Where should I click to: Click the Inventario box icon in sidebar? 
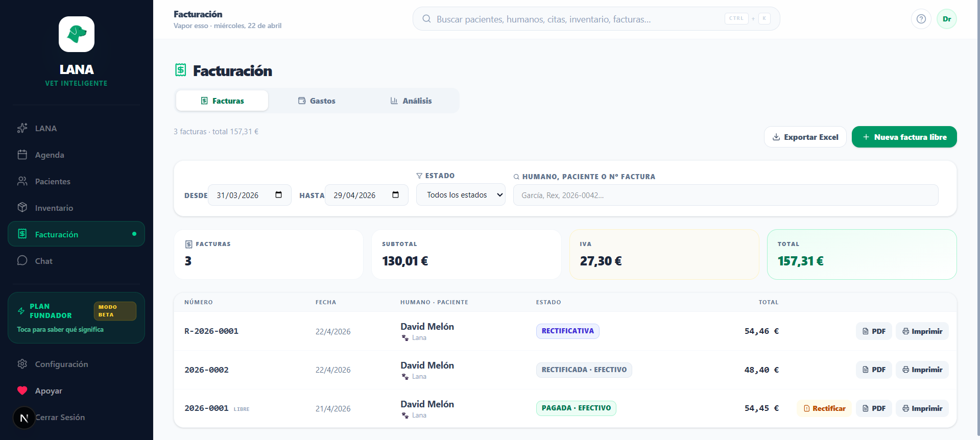pyautogui.click(x=22, y=208)
